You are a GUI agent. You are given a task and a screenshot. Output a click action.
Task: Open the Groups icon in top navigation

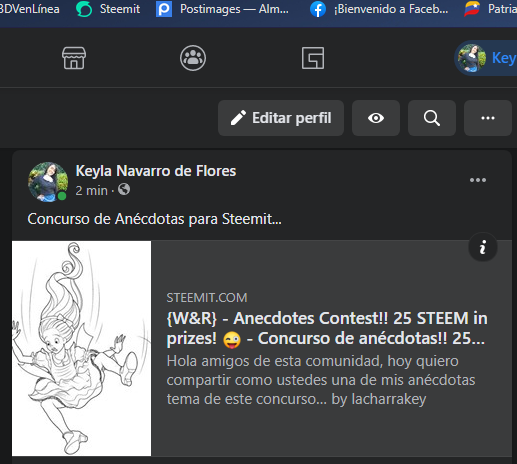193,58
